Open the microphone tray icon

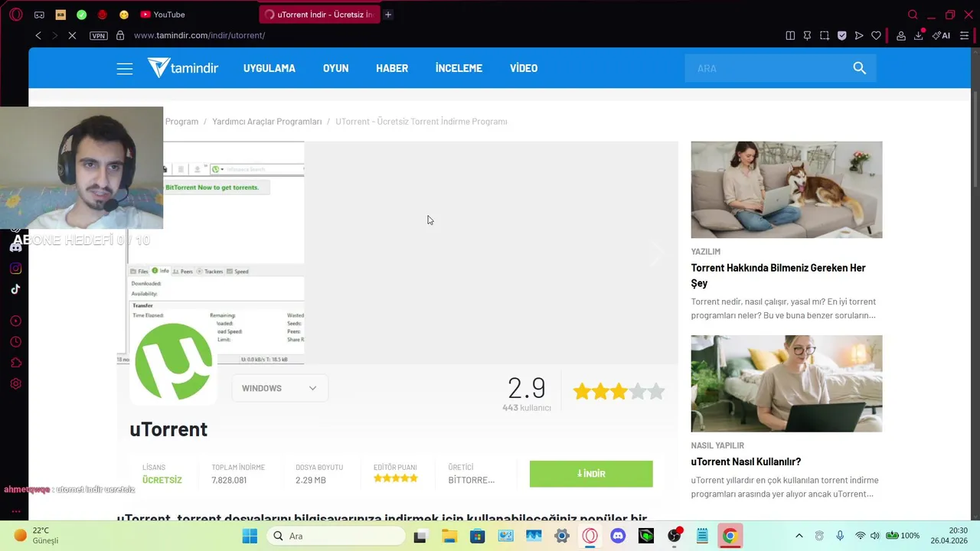click(840, 536)
